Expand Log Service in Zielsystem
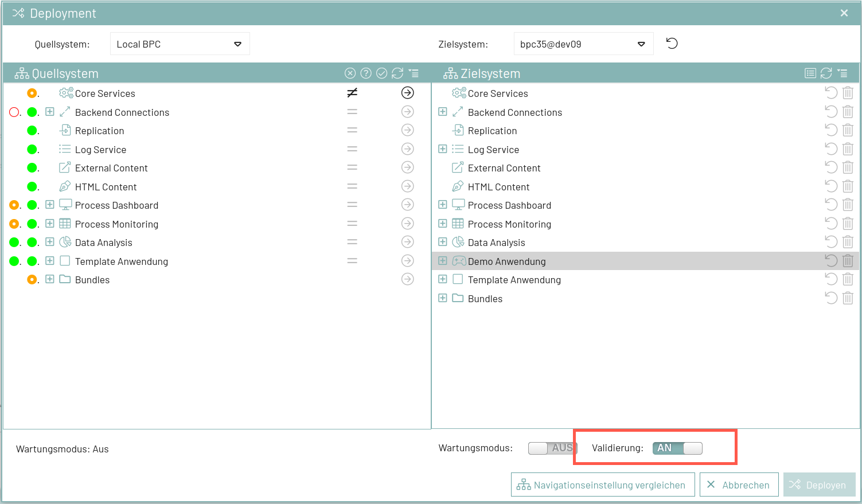 pos(443,149)
